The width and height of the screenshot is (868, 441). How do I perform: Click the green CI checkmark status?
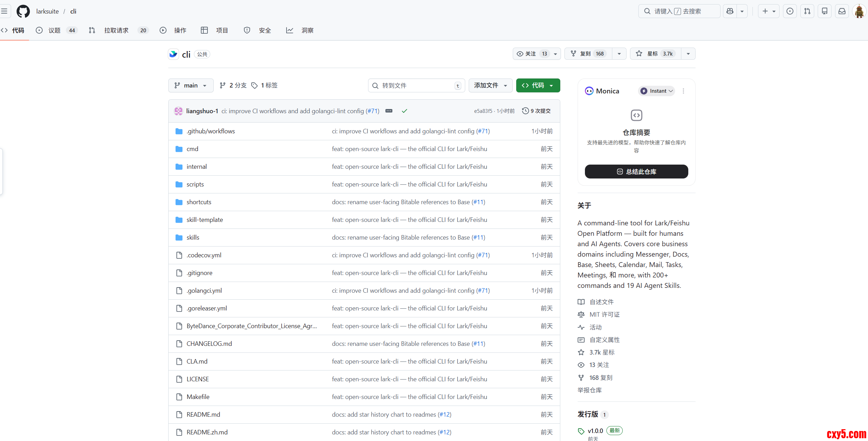pos(405,111)
